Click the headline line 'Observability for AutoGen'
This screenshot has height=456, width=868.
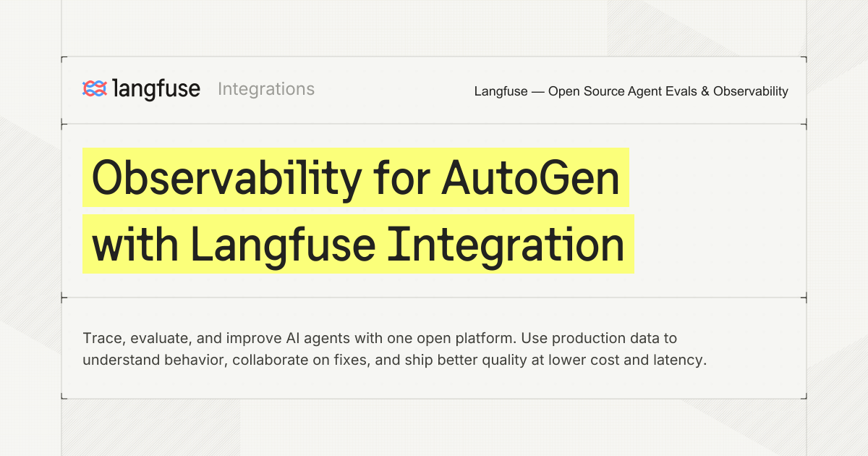point(356,178)
